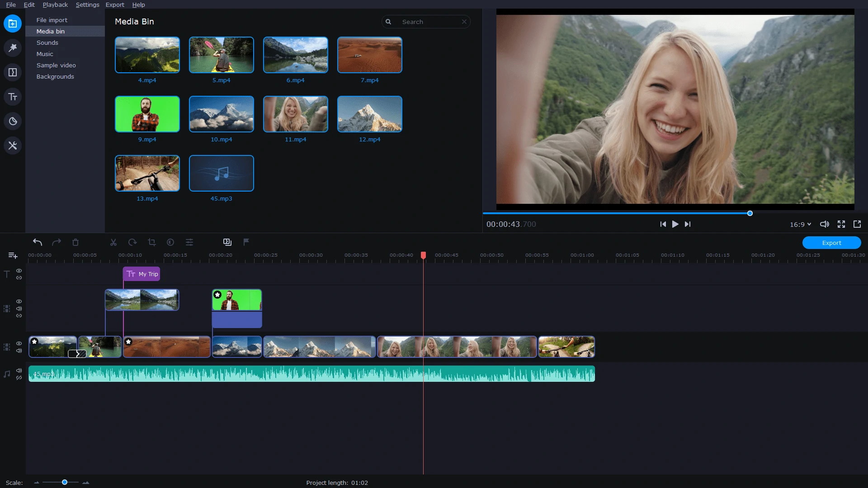The image size is (868, 488).
Task: Select the crop tool icon in toolbar
Action: 152,242
